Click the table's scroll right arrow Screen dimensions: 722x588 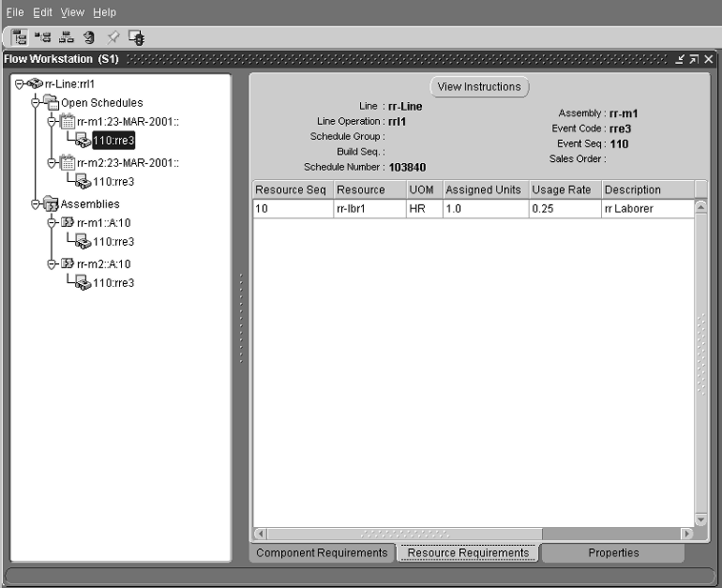pos(687,534)
